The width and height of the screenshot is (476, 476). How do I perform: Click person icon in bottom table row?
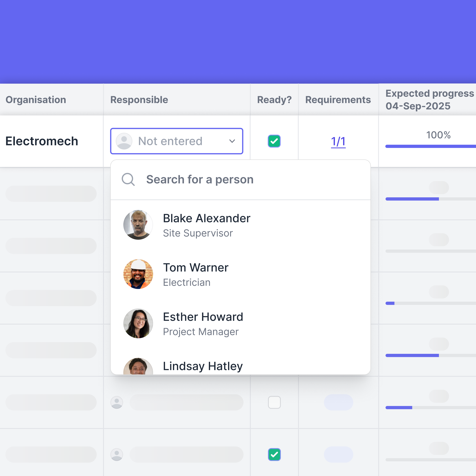point(117,455)
